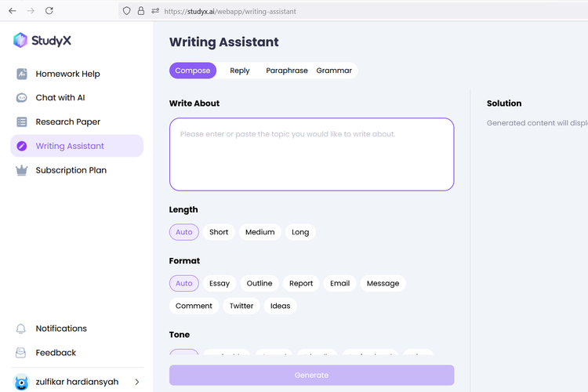Select Comment format option

point(194,306)
